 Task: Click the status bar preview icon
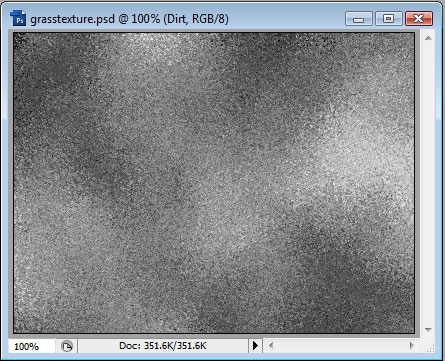pyautogui.click(x=67, y=346)
